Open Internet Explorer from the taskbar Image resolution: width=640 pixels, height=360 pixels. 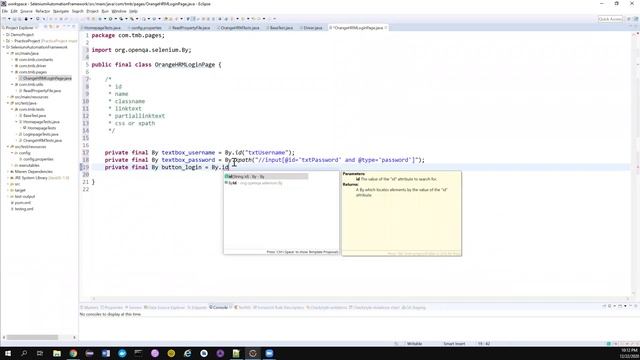pos(187,353)
